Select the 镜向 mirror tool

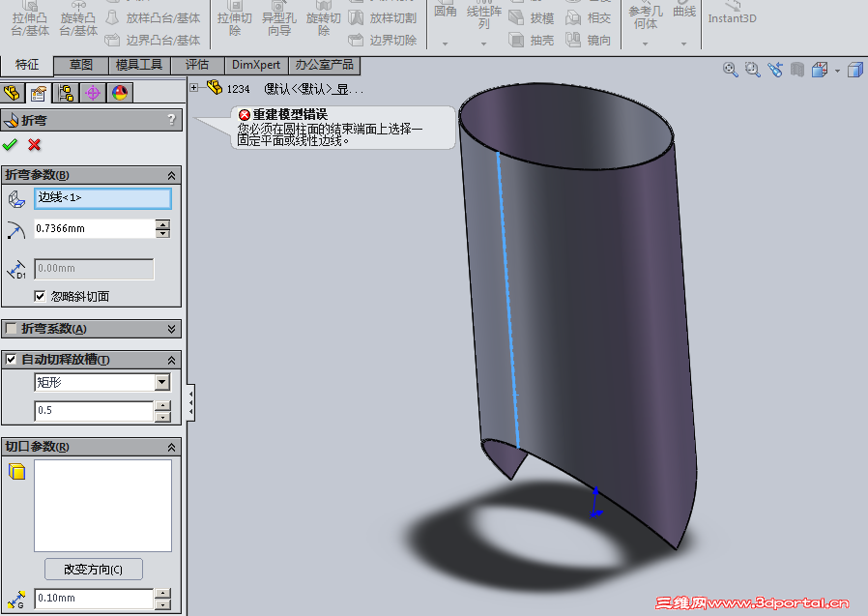pyautogui.click(x=589, y=40)
